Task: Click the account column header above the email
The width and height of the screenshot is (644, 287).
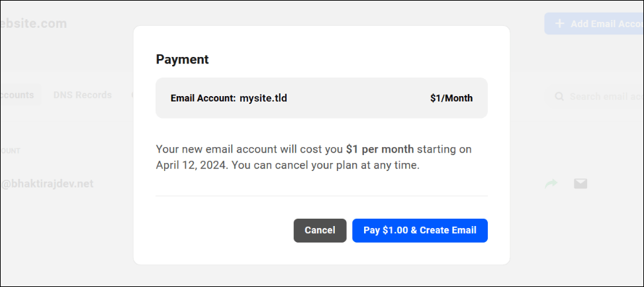Action: (x=11, y=150)
